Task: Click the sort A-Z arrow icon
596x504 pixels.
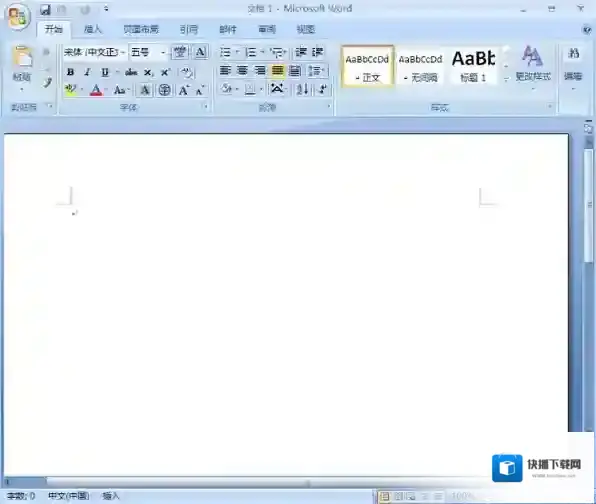Action: pyautogui.click(x=303, y=89)
